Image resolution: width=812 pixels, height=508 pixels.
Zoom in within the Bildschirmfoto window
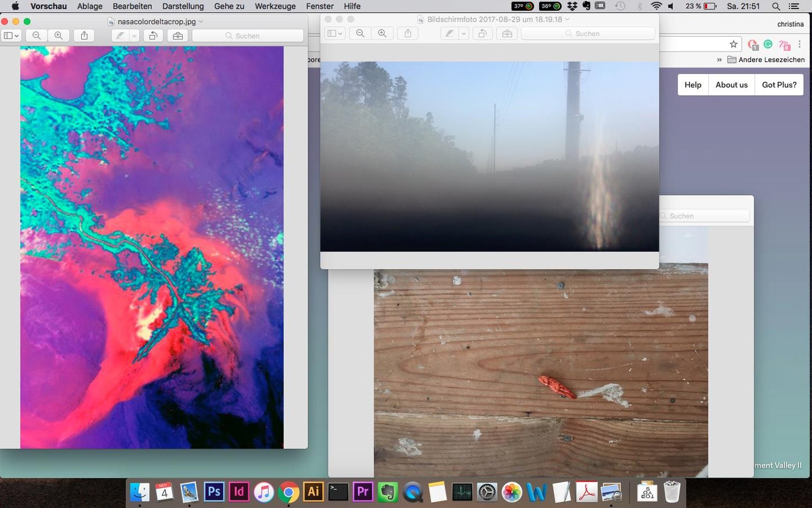coord(382,34)
